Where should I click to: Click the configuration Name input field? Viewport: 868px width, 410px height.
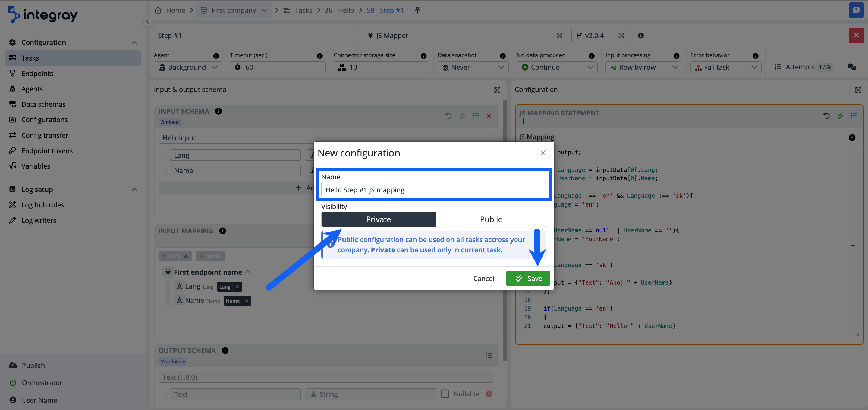coord(433,190)
